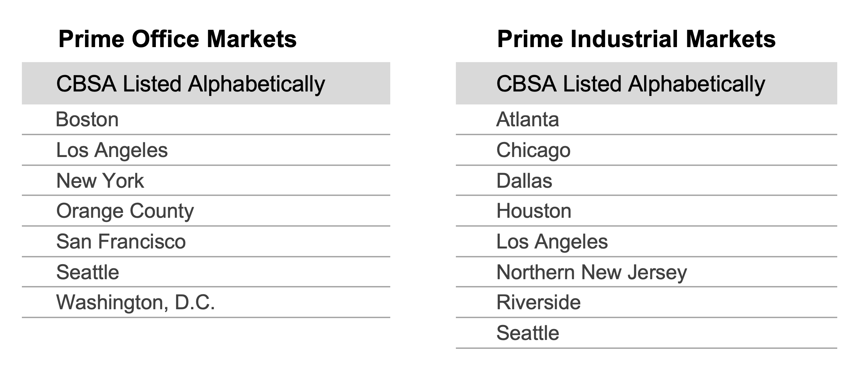The height and width of the screenshot is (370, 868).
Task: Click the Chicago row
Action: [x=647, y=150]
